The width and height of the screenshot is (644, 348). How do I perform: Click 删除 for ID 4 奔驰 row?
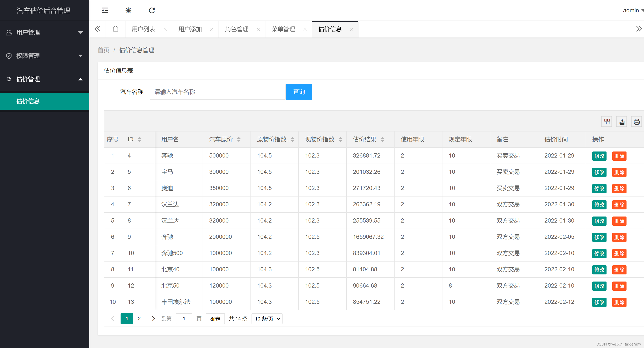click(x=619, y=156)
